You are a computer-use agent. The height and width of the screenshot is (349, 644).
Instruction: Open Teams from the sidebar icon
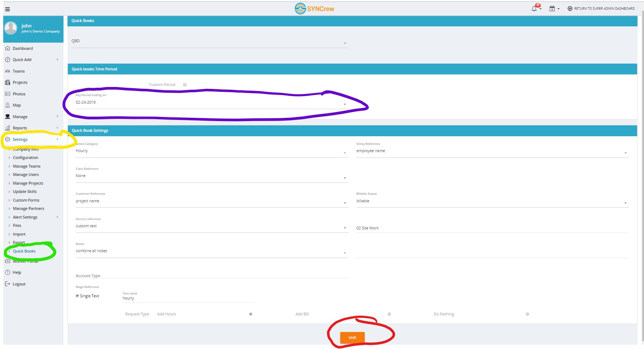tap(8, 71)
